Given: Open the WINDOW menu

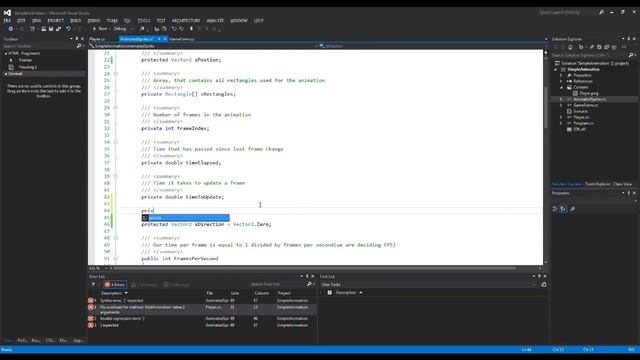Looking at the screenshot, I should [x=239, y=20].
